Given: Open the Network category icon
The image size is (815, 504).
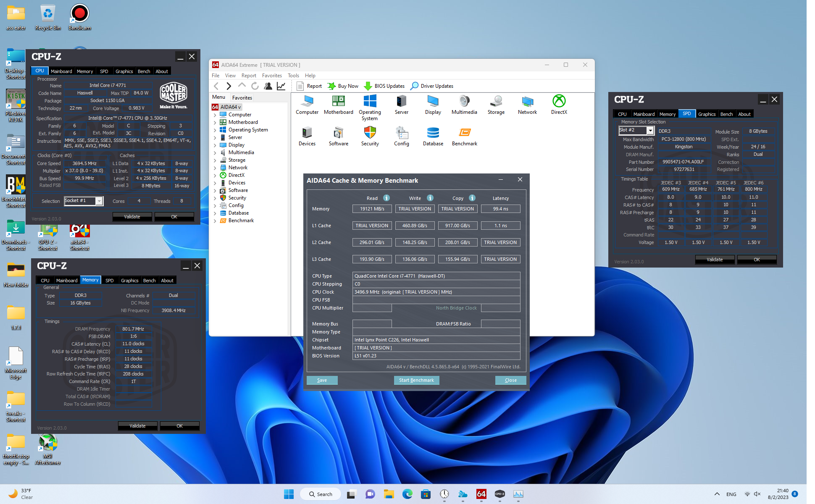Looking at the screenshot, I should pos(528,105).
